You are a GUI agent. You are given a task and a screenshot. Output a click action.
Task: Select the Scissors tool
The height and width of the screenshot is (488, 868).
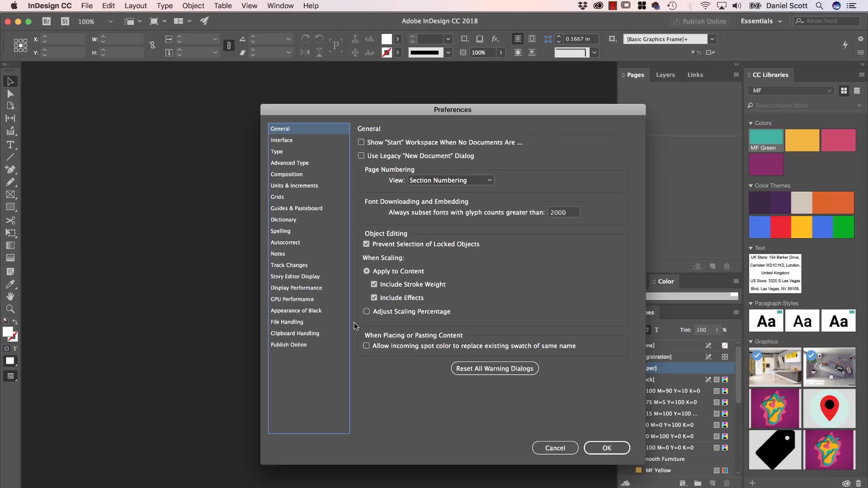coord(10,221)
